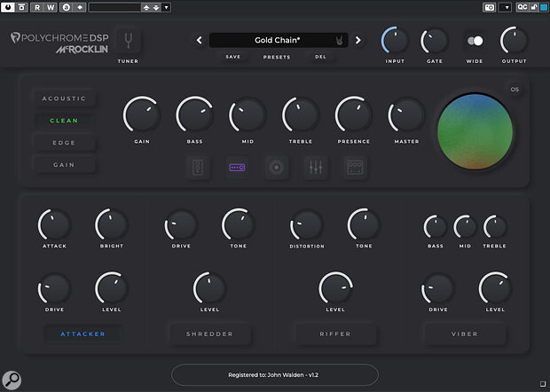Enable the Shredder pedal

click(209, 334)
